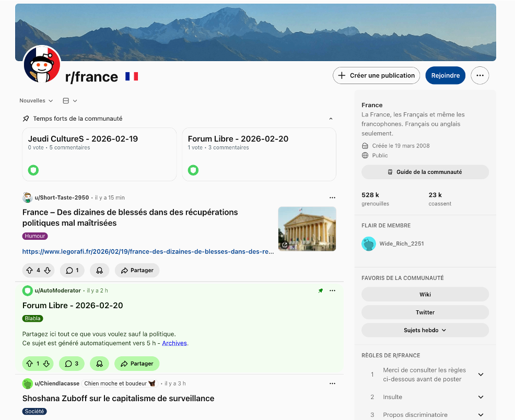Open options menu for Chiendlacasse post

pyautogui.click(x=332, y=383)
